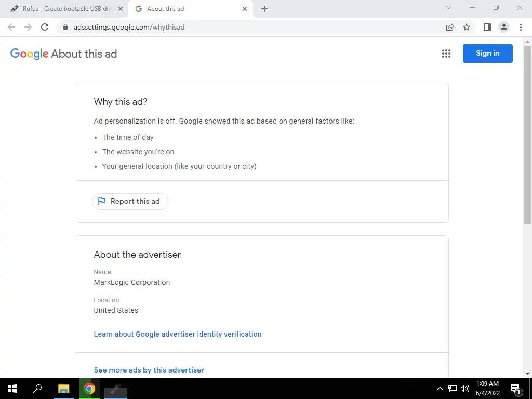
Task: Open a new tab with plus button
Action: click(x=264, y=9)
